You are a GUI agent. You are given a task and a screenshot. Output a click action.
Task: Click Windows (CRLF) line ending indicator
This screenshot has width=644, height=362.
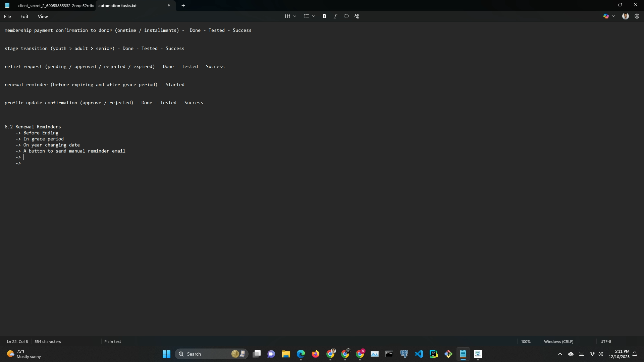pyautogui.click(x=558, y=342)
